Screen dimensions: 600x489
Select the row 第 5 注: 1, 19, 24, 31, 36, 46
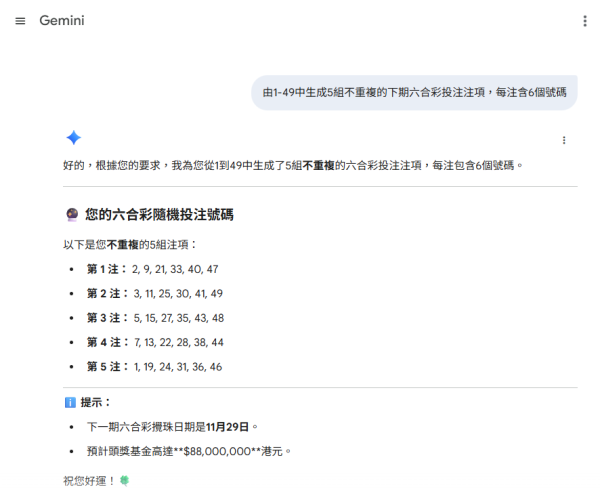[x=154, y=367]
